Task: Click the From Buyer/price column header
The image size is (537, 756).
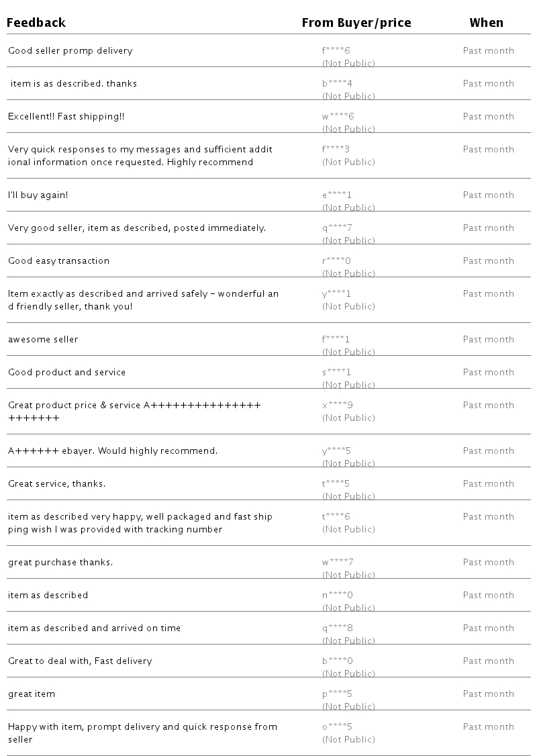Action: pos(356,23)
